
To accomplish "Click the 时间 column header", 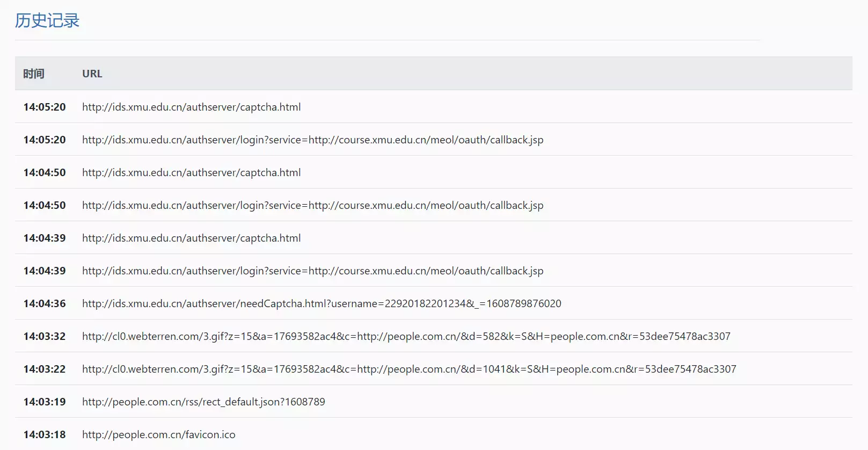I will tap(33, 74).
